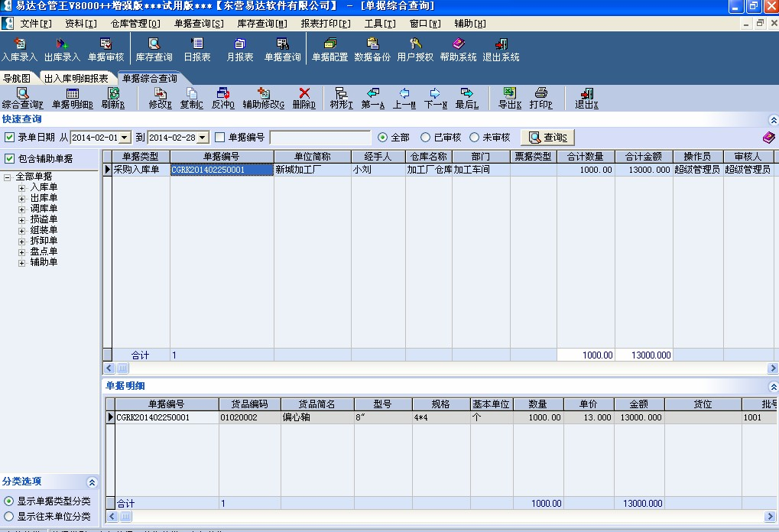The width and height of the screenshot is (779, 532).
Task: Expand the 入库单 tree node
Action: coord(22,187)
